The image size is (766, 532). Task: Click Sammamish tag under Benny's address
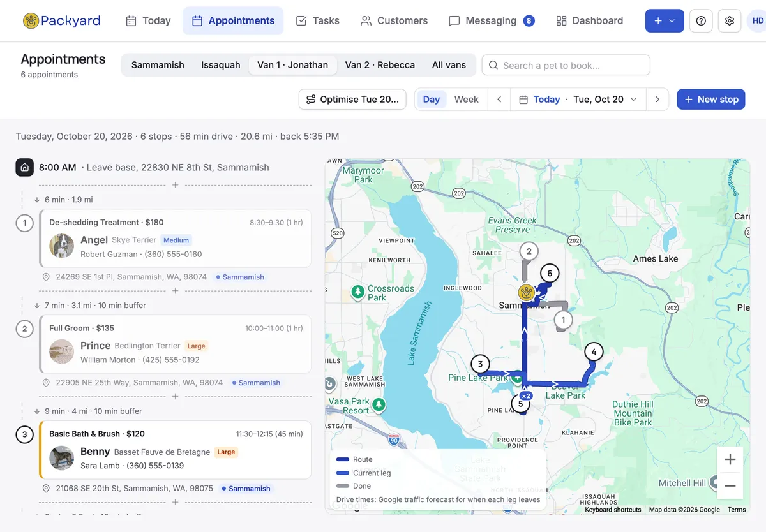pyautogui.click(x=246, y=489)
